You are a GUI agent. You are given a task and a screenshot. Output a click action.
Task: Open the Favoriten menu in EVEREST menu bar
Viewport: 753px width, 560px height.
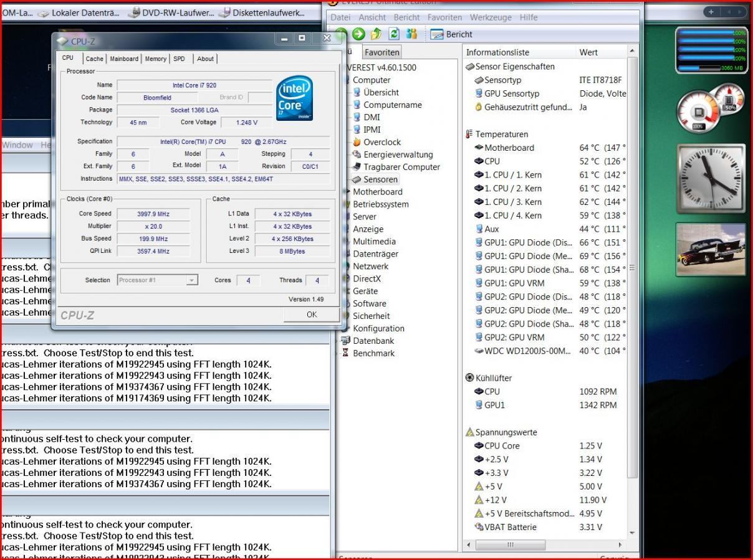point(444,17)
